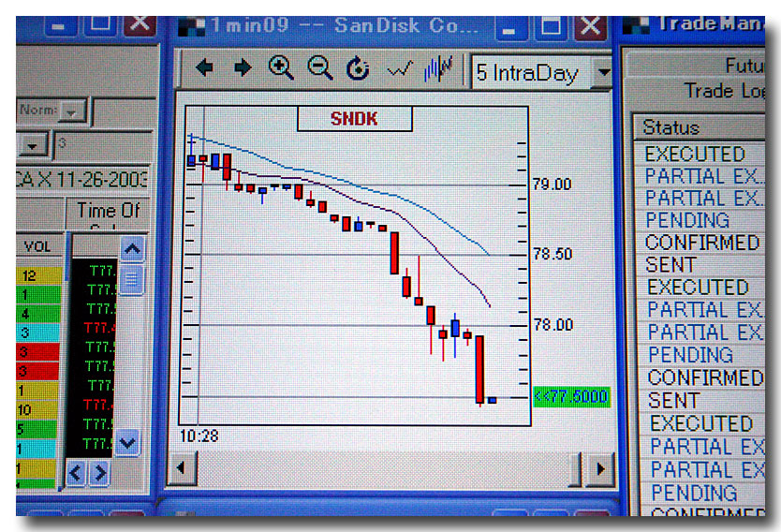781x532 pixels.
Task: Open the Norm dropdown in left window
Action: coord(72,111)
